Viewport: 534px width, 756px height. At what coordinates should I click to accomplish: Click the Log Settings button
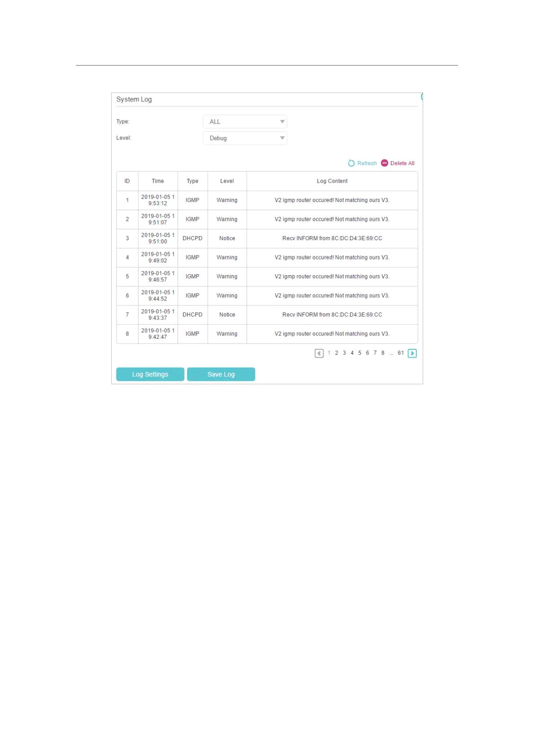pyautogui.click(x=150, y=374)
